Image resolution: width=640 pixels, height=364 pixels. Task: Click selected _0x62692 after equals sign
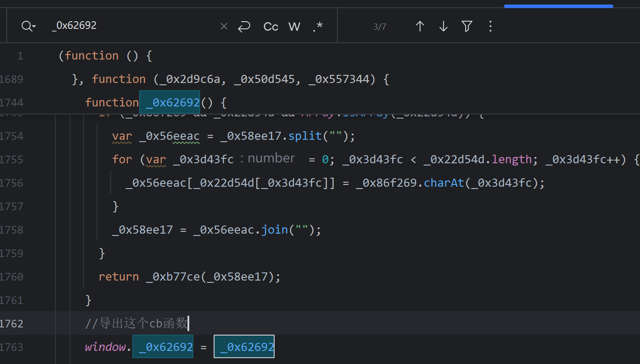pos(244,346)
